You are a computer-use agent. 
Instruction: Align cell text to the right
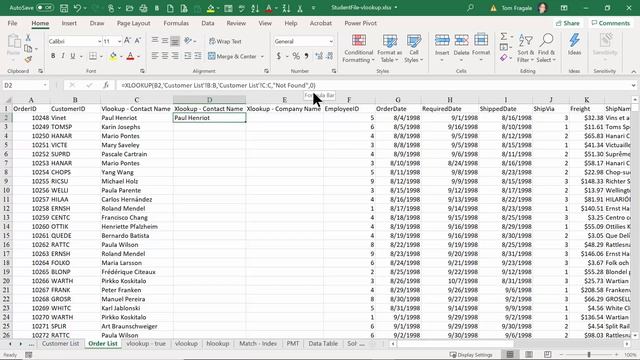tap(175, 56)
